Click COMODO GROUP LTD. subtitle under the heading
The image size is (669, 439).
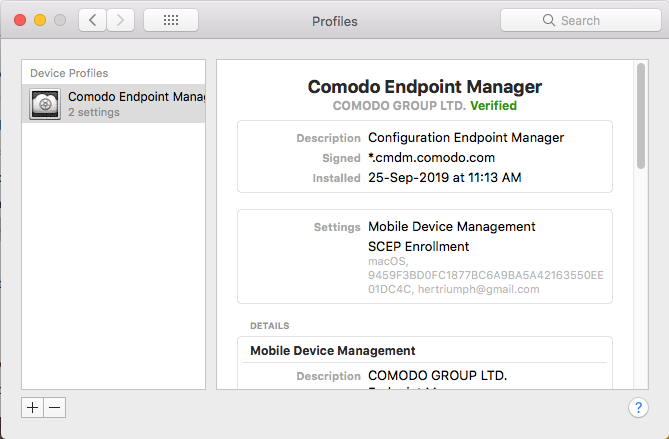[x=399, y=106]
